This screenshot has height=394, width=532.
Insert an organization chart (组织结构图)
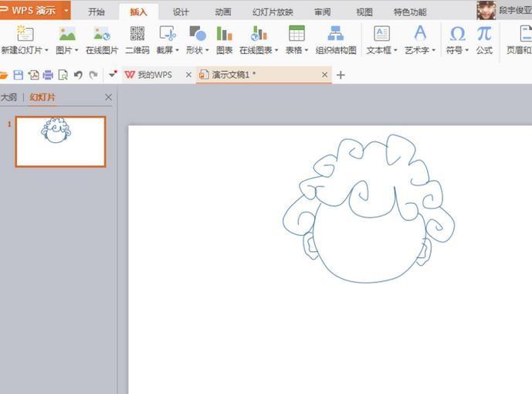tap(336, 34)
